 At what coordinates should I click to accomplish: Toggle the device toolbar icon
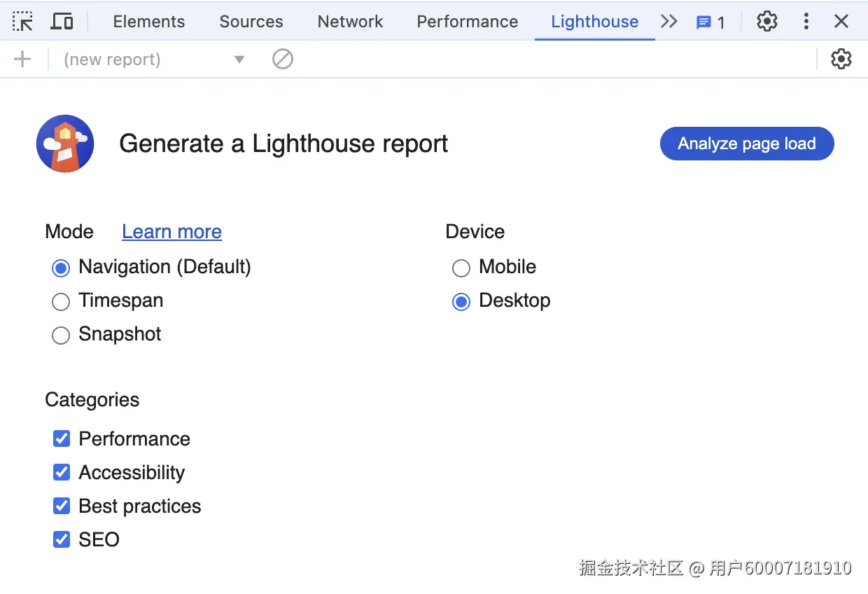(62, 22)
